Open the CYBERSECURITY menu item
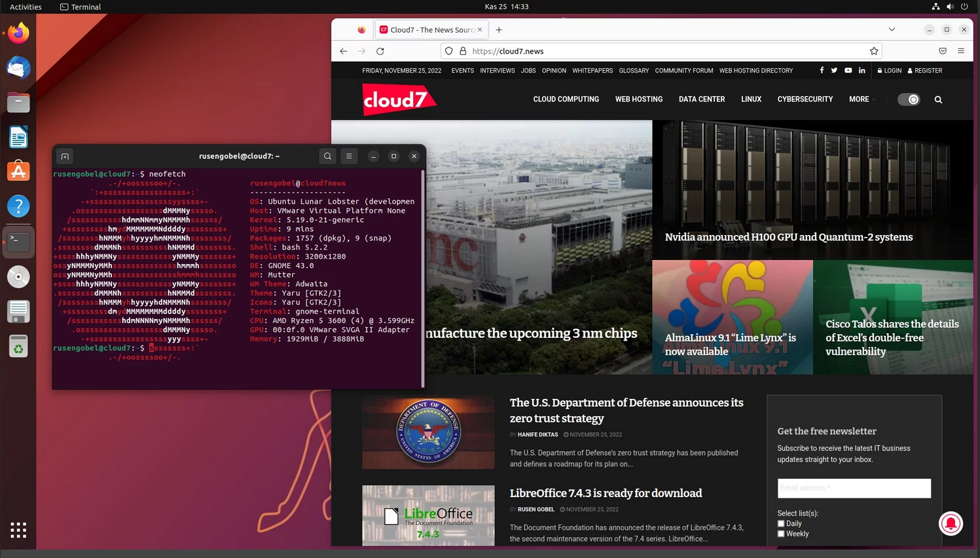The height and width of the screenshot is (558, 980). click(x=805, y=100)
